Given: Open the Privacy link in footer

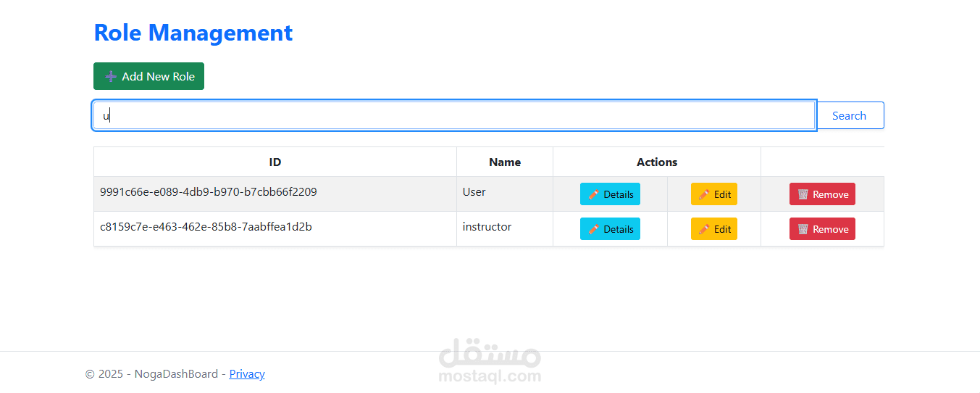Looking at the screenshot, I should (x=247, y=374).
